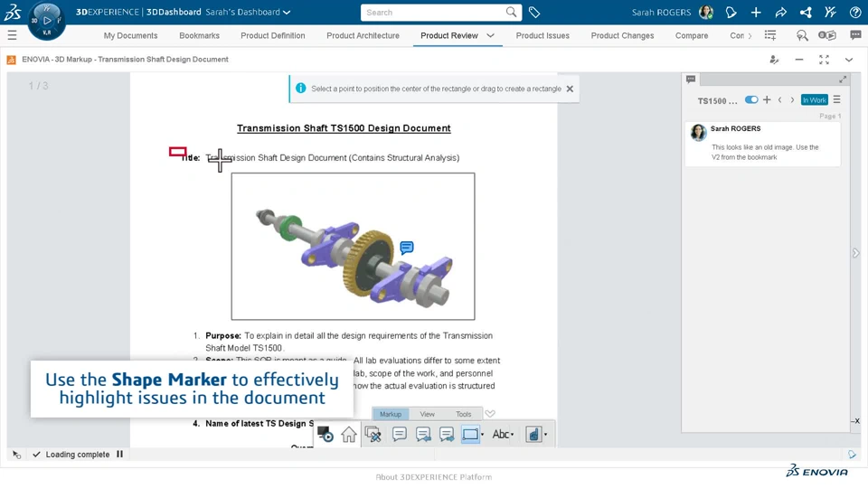Click the blue comment annotation on the shaft image
868x488 pixels.
406,248
